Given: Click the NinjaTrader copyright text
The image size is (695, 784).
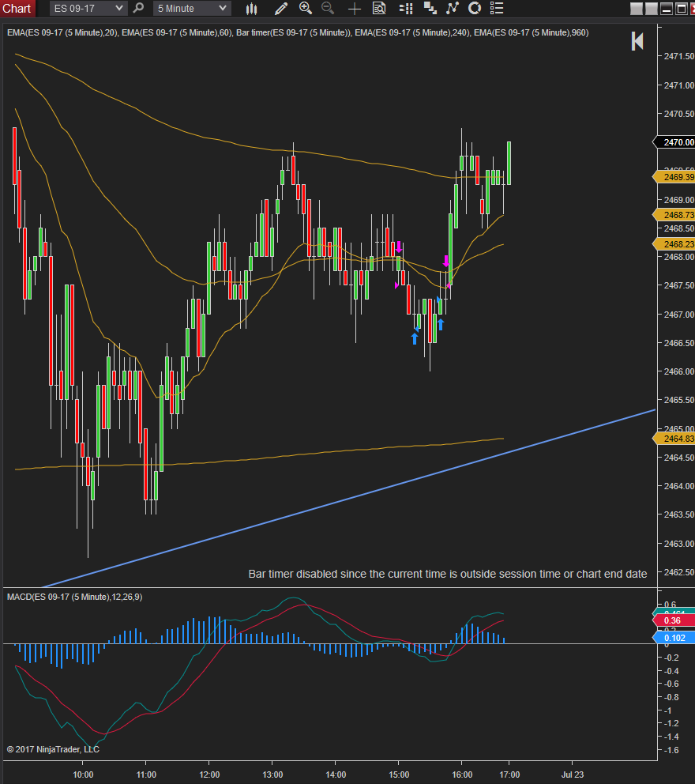Looking at the screenshot, I should pyautogui.click(x=53, y=749).
